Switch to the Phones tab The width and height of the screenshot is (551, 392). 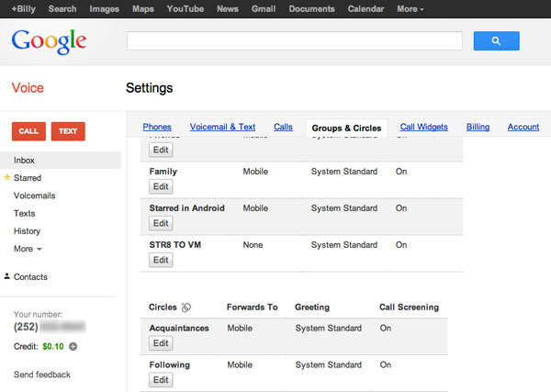(157, 127)
